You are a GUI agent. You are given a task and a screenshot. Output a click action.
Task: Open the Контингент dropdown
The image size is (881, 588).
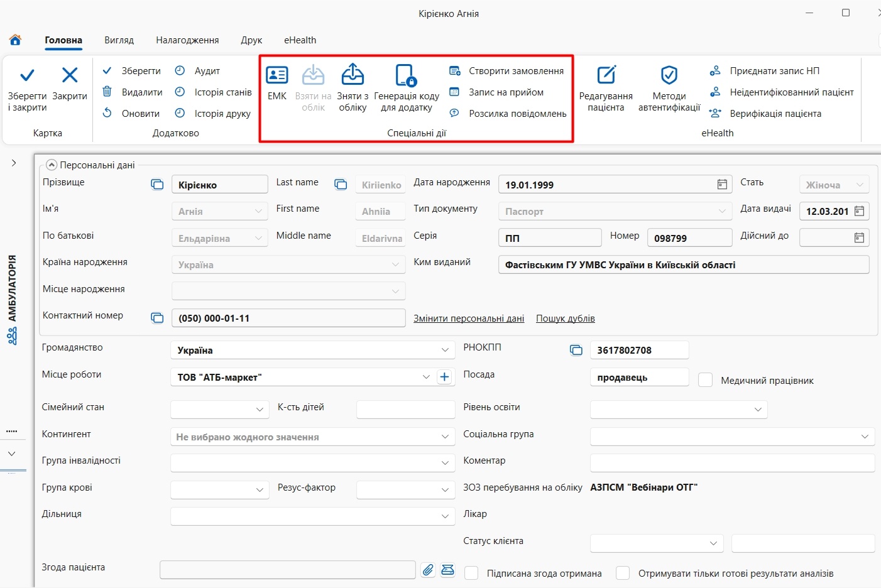444,437
